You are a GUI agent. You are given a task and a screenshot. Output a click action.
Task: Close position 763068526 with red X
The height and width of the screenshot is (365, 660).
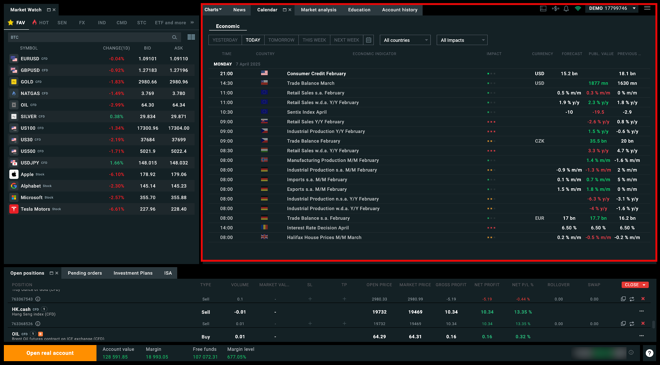tap(643, 323)
